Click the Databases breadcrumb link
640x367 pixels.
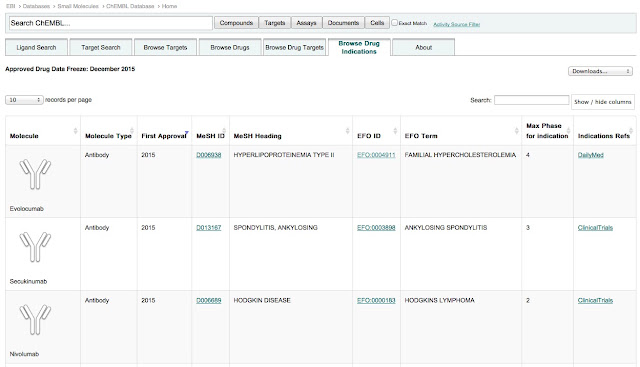(36, 6)
